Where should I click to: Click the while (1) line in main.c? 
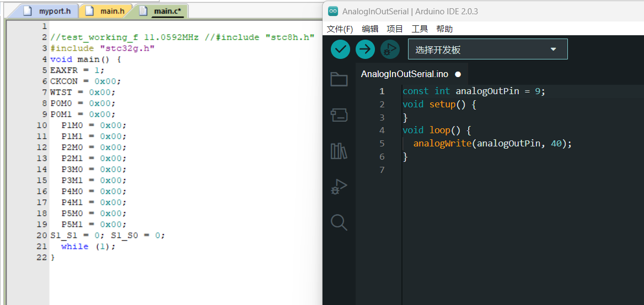tap(88, 247)
